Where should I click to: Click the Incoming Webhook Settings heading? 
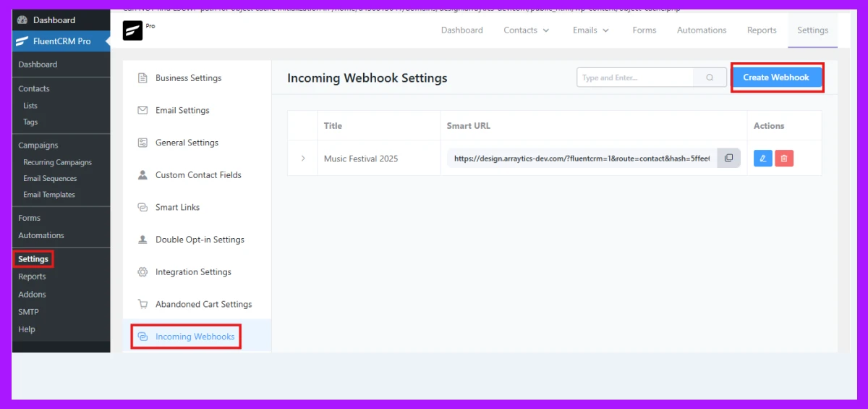point(367,78)
